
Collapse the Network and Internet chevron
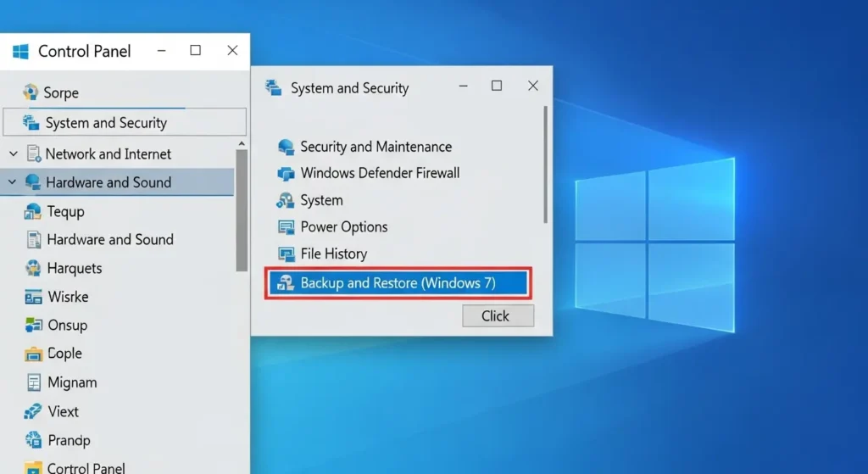[x=14, y=153]
